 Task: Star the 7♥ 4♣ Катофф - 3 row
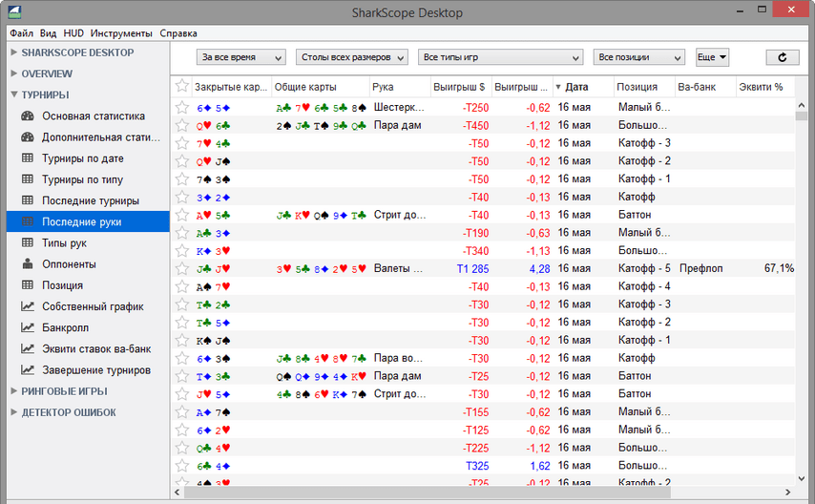[x=181, y=143]
